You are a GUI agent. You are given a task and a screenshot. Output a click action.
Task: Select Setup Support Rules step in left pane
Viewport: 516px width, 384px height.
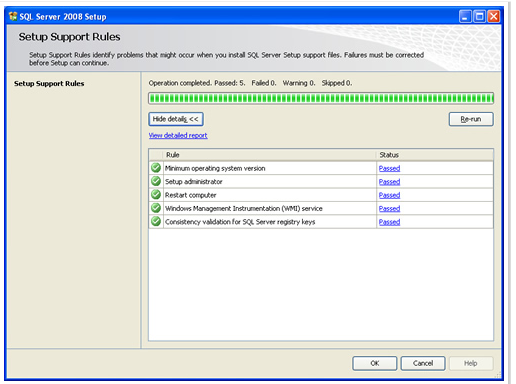click(49, 84)
